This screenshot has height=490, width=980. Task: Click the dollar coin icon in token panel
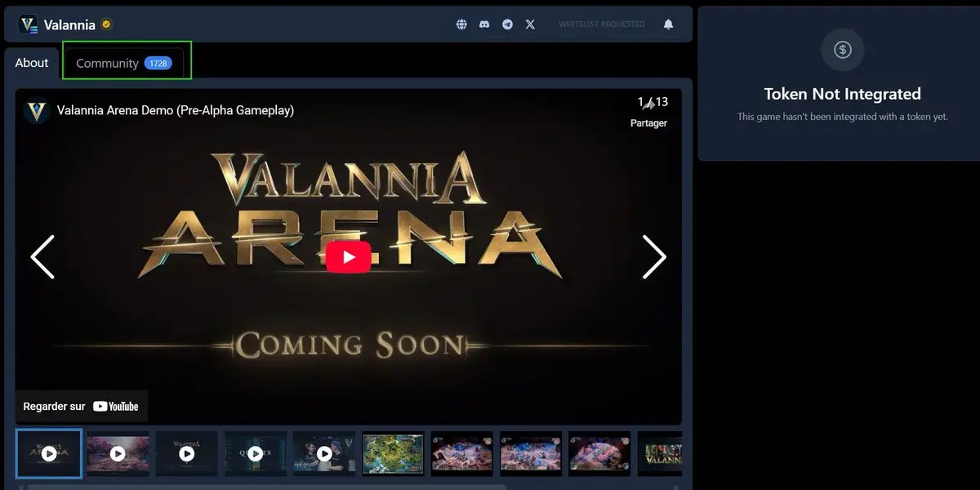[843, 50]
